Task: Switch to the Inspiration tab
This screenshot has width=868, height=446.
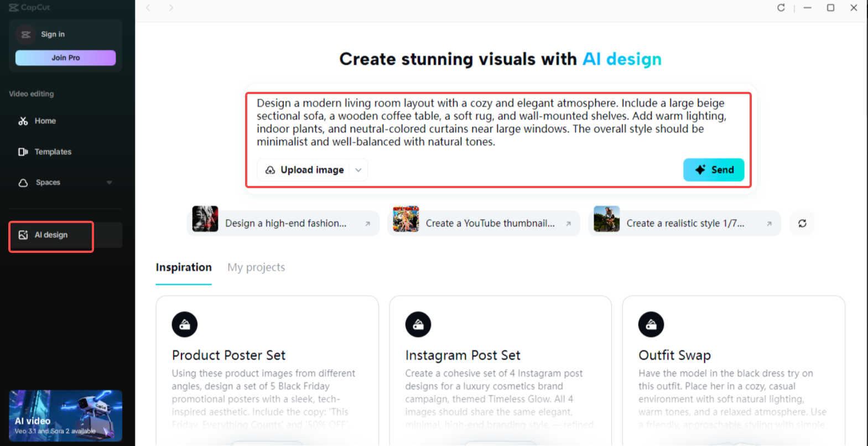Action: pyautogui.click(x=184, y=267)
